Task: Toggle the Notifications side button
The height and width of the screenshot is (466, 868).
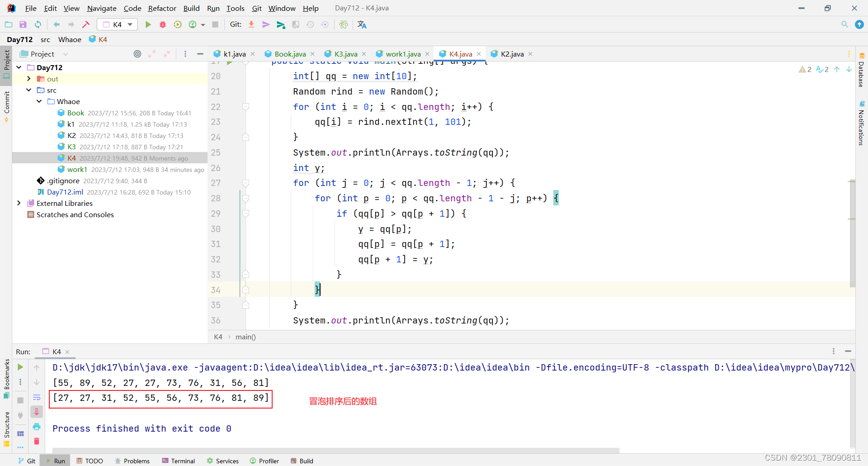Action: pos(861,123)
